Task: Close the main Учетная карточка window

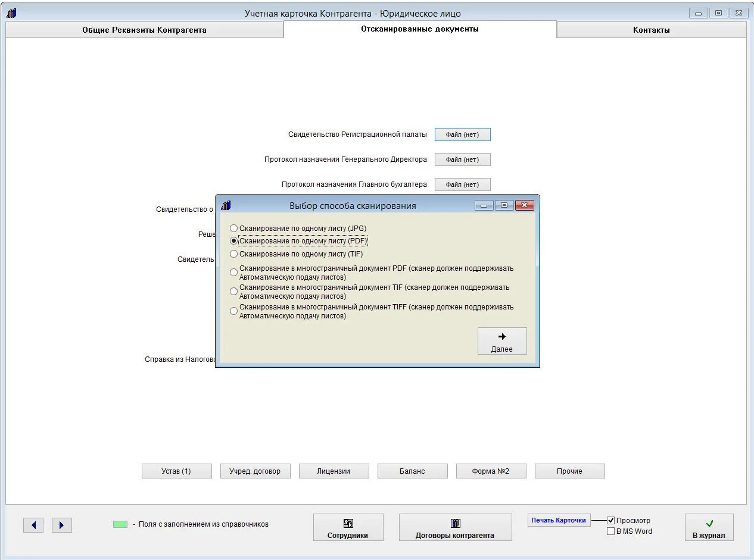Action: 739,13
